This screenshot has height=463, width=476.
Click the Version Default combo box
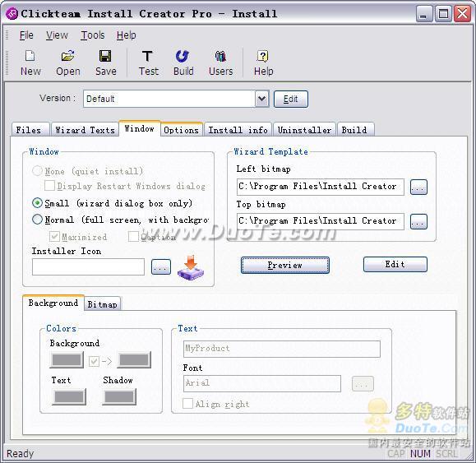pos(176,99)
